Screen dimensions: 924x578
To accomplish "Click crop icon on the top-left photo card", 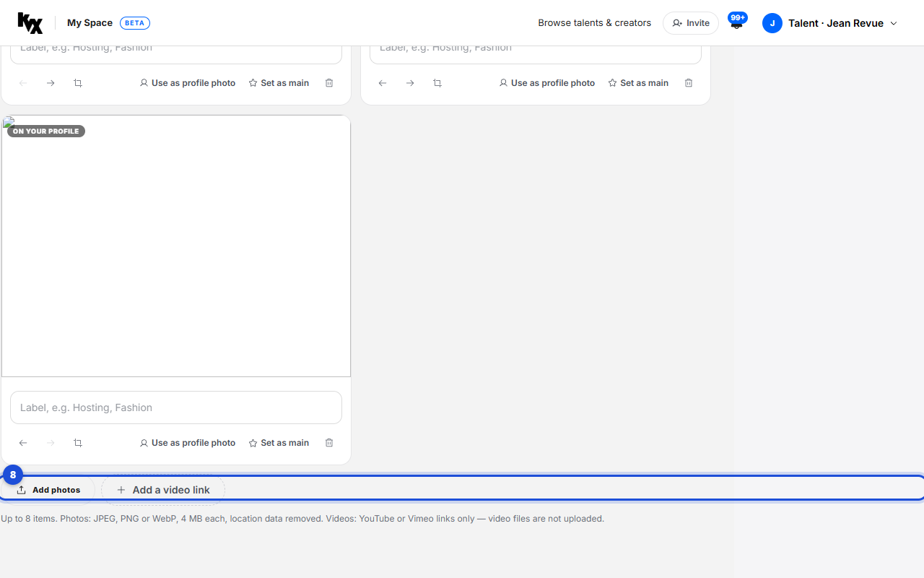I will pos(78,83).
